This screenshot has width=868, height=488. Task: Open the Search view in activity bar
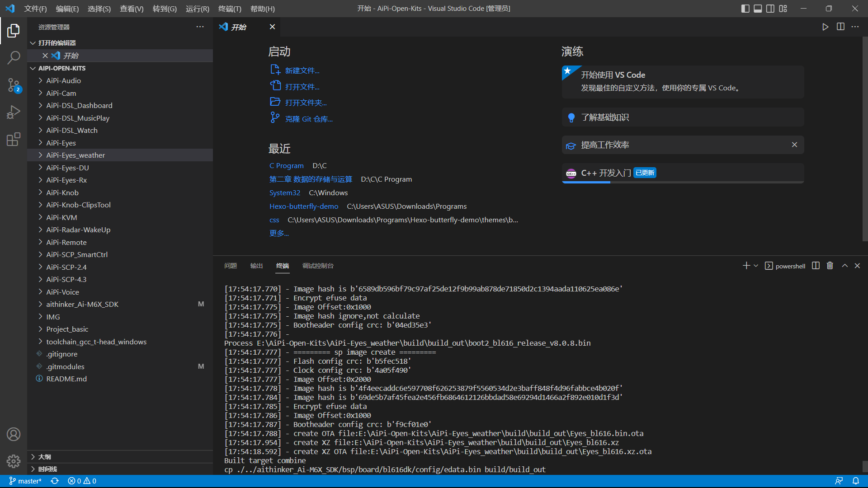(x=14, y=57)
